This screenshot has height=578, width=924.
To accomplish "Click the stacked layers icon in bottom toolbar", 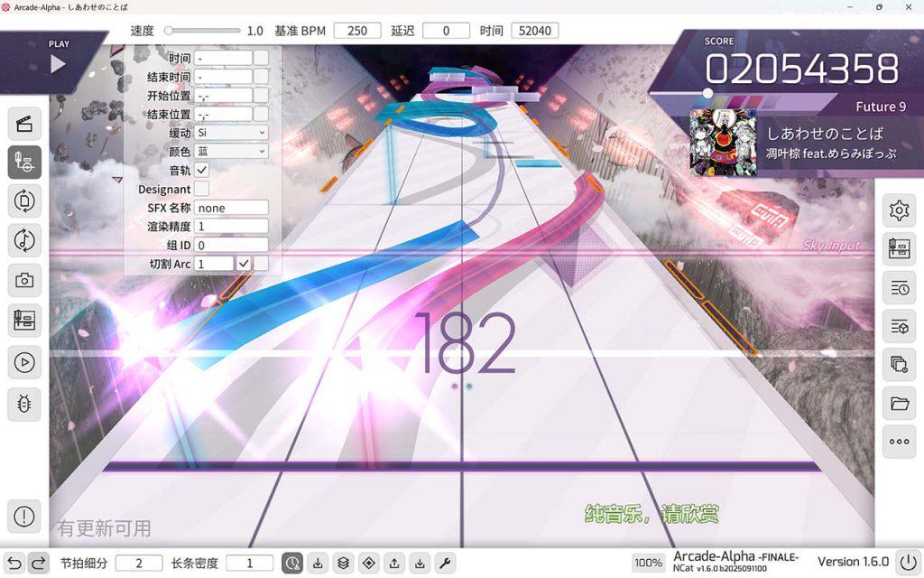I will pos(343,564).
